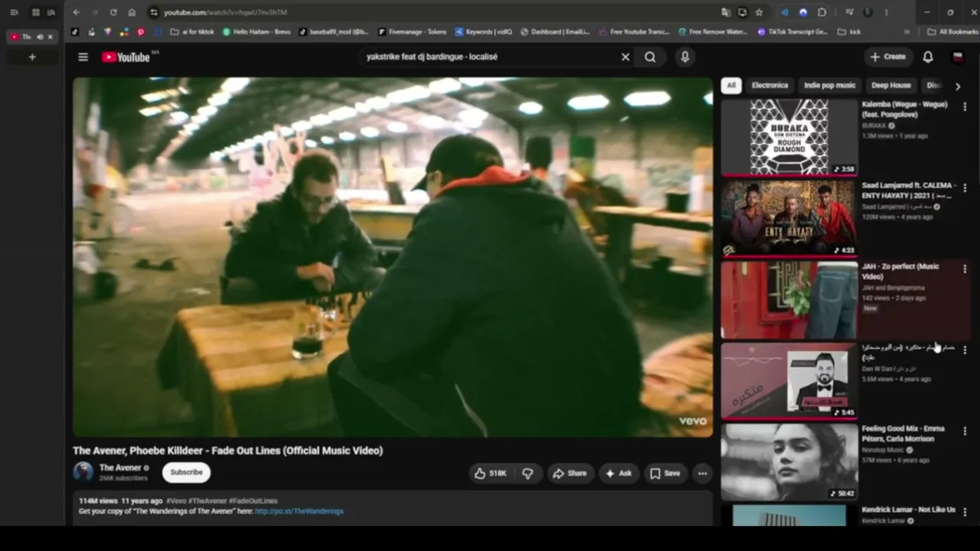Open the Enty Hayaty video thumbnail

point(789,219)
